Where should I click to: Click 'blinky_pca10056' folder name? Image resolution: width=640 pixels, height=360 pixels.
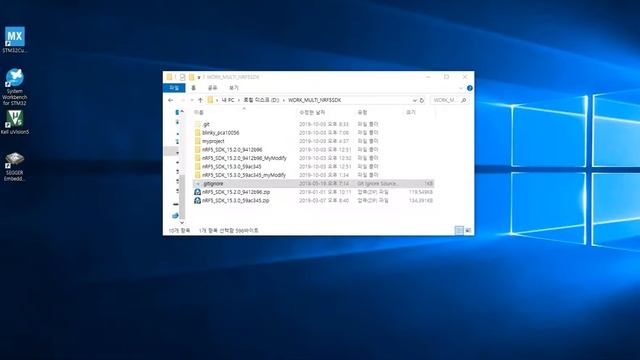[x=220, y=133]
